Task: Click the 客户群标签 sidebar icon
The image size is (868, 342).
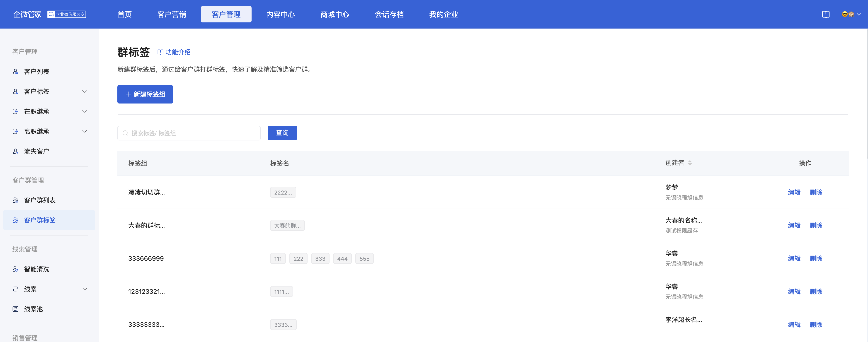Action: tap(15, 220)
